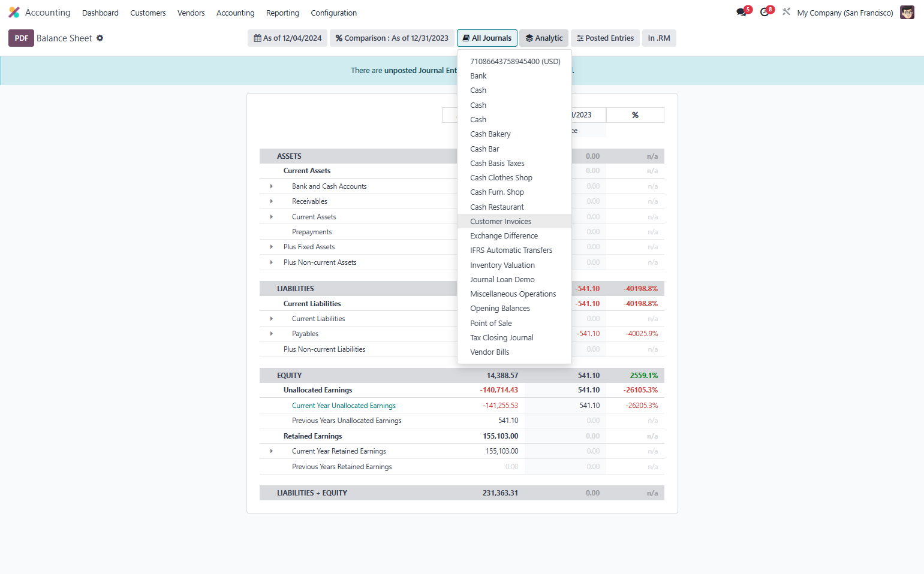
Task: Open Current Year Unallocated Earnings link
Action: click(344, 406)
